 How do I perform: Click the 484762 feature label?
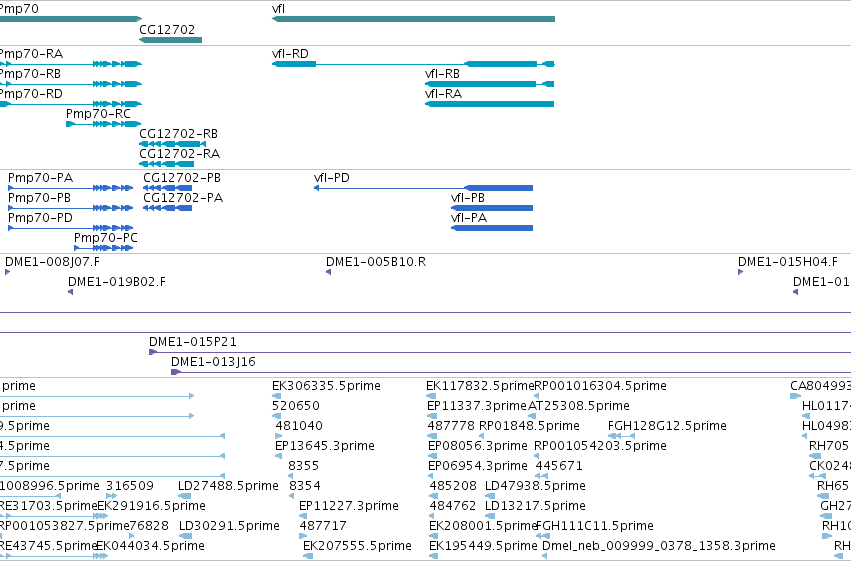(453, 506)
